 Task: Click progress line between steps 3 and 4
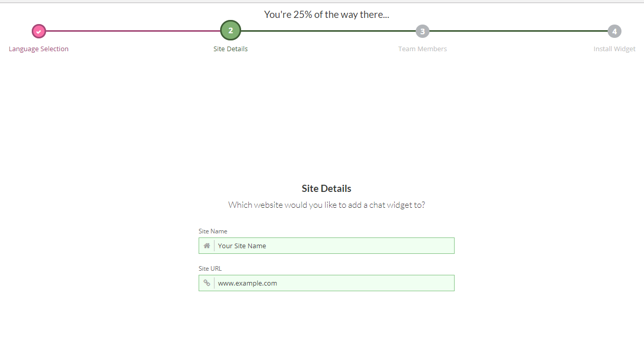[518, 31]
